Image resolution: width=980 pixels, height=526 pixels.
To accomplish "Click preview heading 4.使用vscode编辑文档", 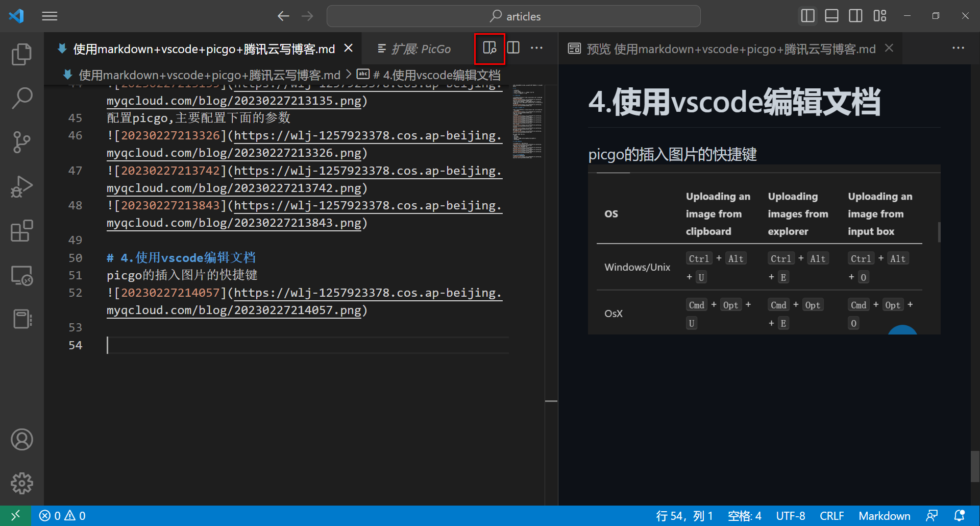I will coord(734,102).
